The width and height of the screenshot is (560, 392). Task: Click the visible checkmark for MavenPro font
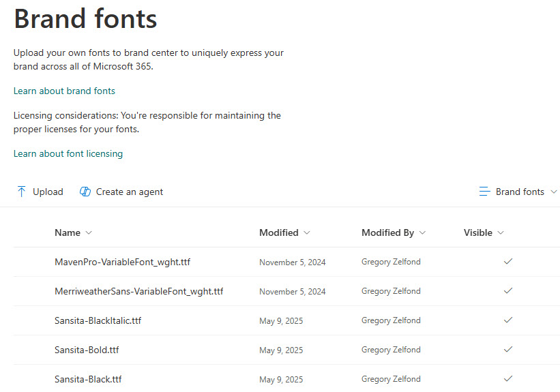click(x=507, y=262)
